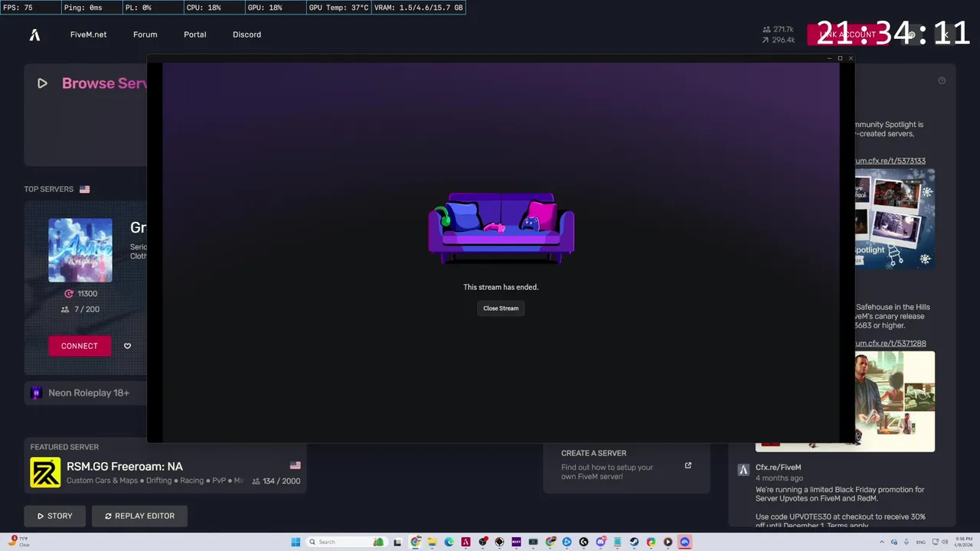Click the US flag on the featured server
This screenshot has height=551, width=980.
click(295, 465)
